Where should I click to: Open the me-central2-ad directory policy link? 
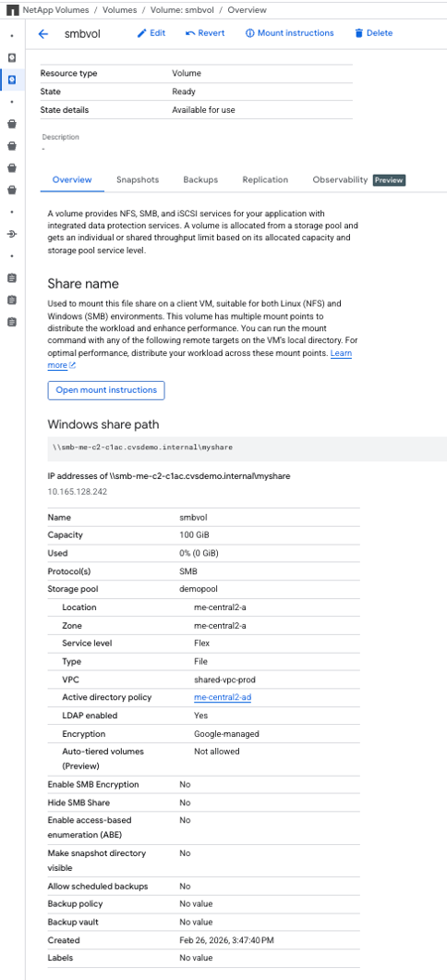[x=223, y=697]
